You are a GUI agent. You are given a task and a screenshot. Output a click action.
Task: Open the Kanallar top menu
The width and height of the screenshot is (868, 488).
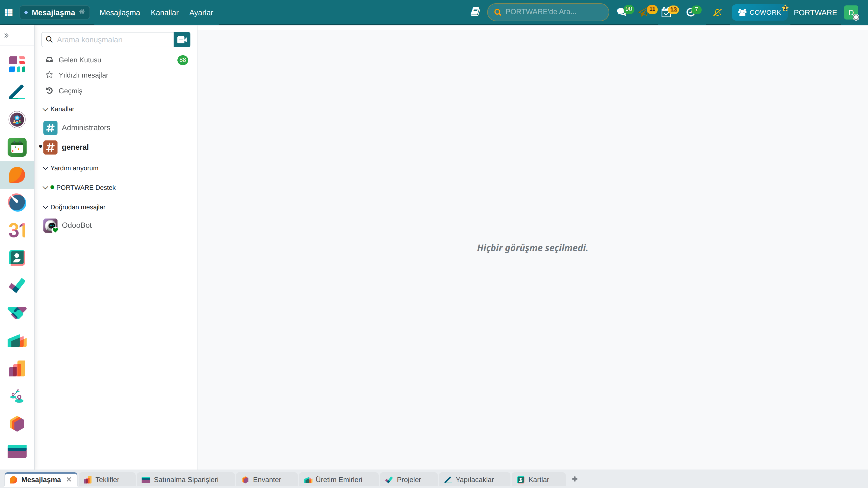164,12
